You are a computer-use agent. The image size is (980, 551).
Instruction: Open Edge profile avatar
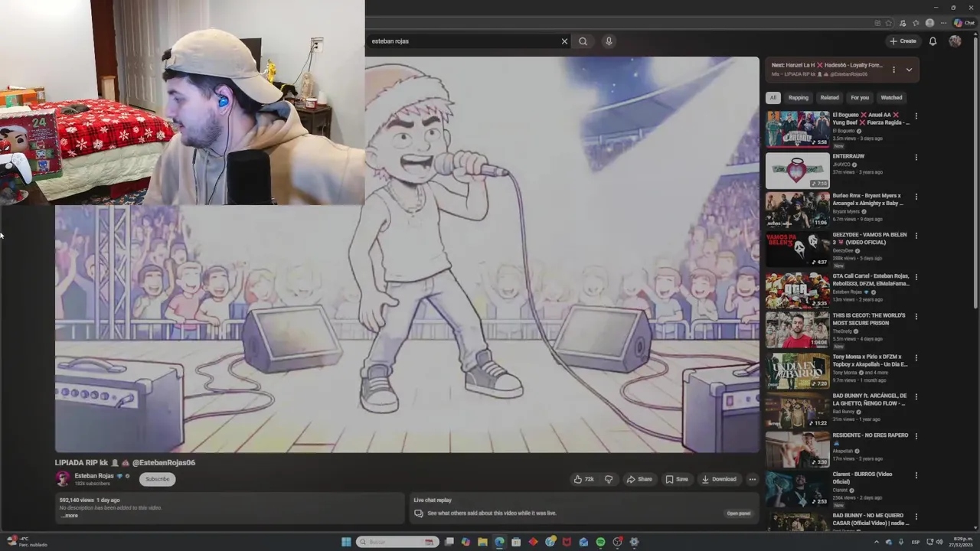pos(929,23)
